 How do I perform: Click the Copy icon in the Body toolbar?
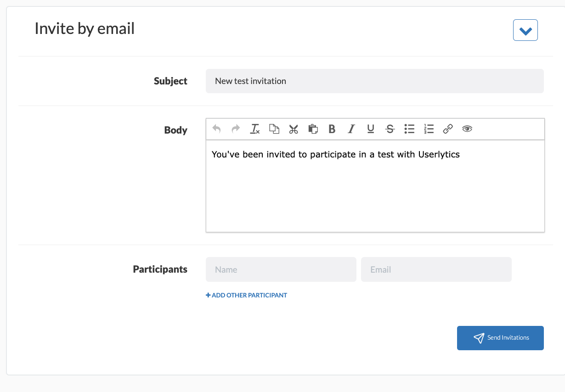click(x=274, y=129)
